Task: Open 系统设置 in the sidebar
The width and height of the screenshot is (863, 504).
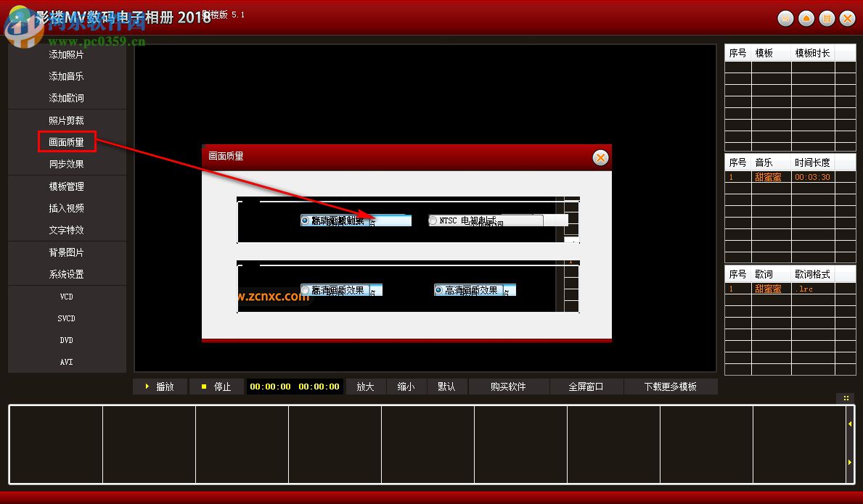Action: pos(67,274)
